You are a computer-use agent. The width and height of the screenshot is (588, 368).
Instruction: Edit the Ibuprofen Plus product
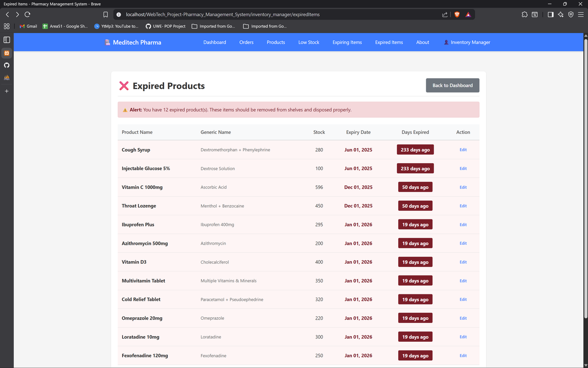[463, 225]
